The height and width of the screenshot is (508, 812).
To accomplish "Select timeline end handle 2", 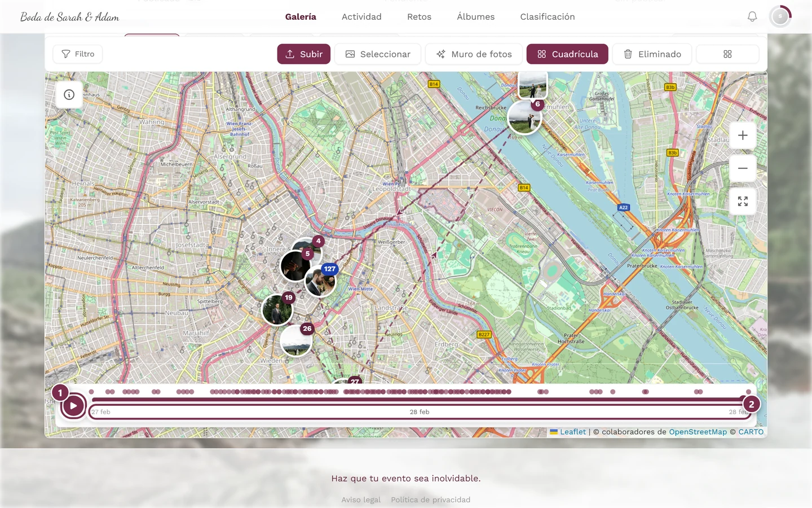I will (751, 404).
